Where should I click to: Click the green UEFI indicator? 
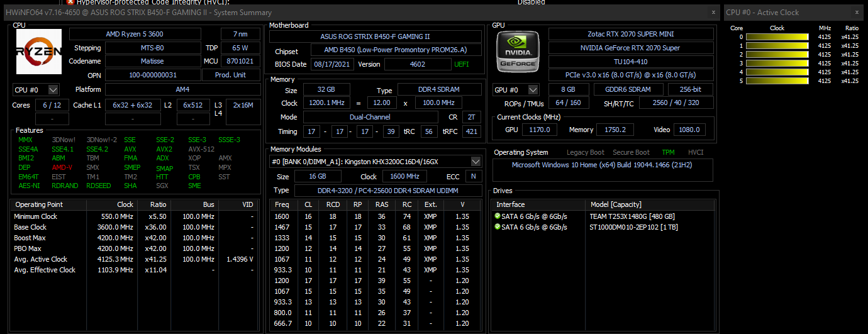click(461, 64)
